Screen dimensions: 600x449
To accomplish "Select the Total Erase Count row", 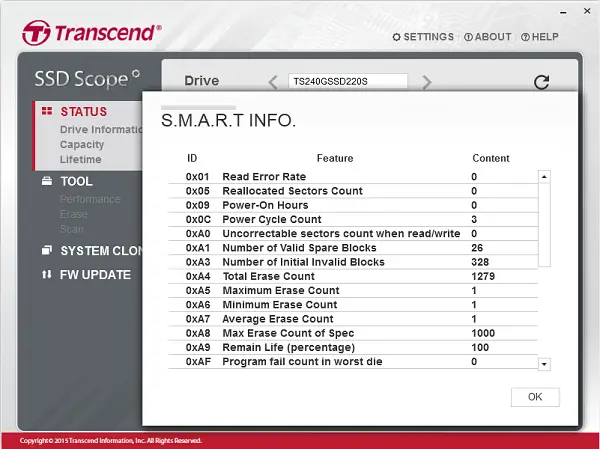I will click(353, 276).
